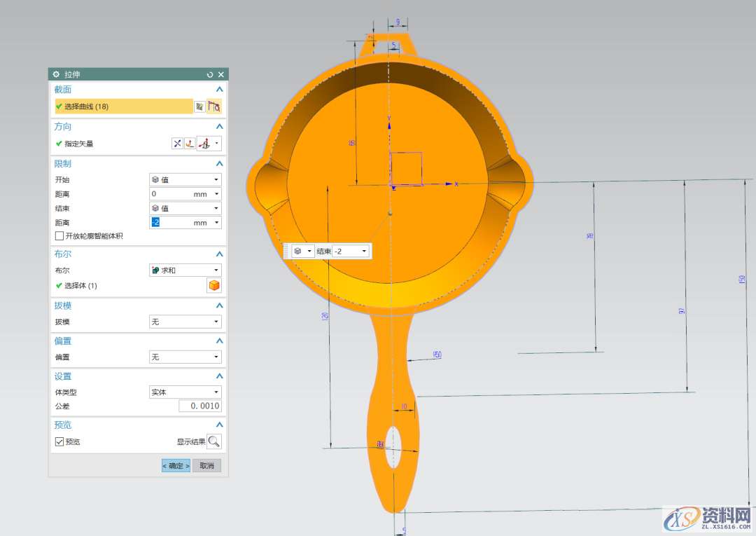Open the 拔模 无 dropdown
This screenshot has height=536, width=756.
point(185,322)
